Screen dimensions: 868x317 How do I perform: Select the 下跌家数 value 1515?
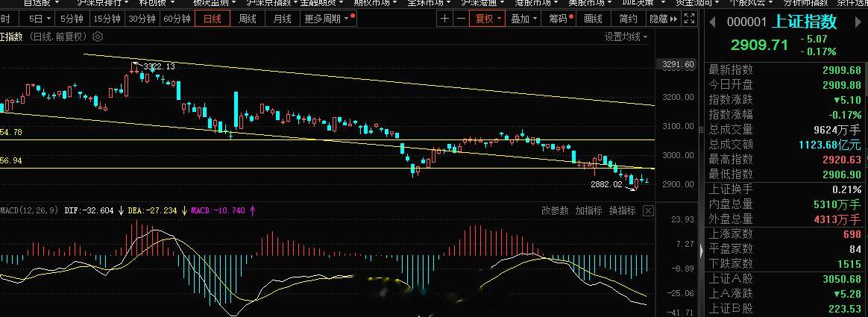849,265
